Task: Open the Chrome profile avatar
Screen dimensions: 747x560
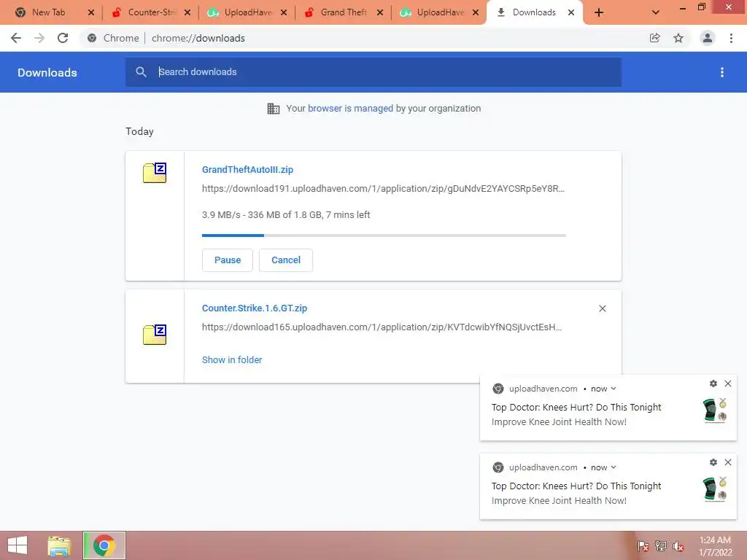Action: [x=708, y=38]
